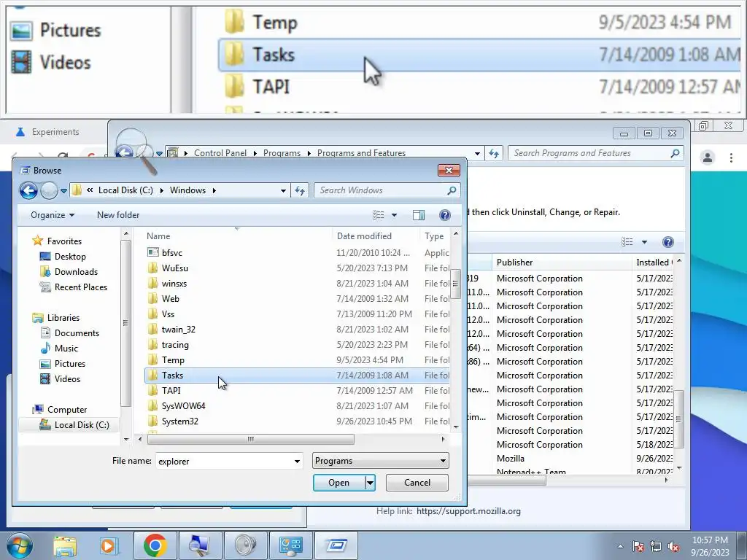Select Music library

point(66,348)
